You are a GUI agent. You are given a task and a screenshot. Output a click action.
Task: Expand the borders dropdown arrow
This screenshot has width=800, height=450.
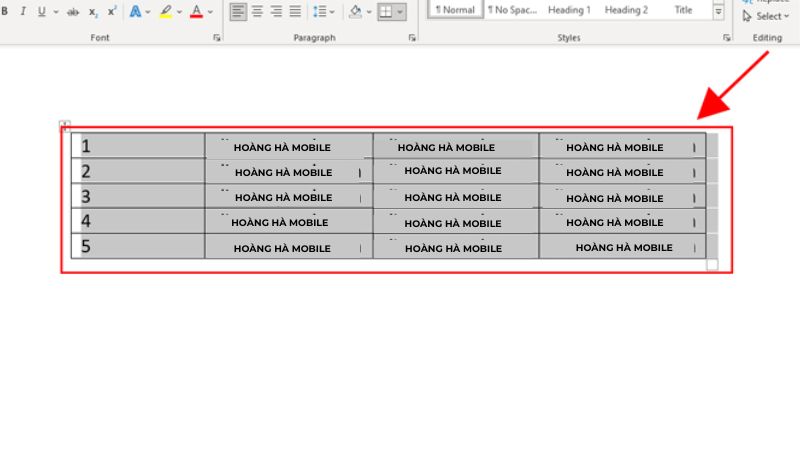[400, 12]
